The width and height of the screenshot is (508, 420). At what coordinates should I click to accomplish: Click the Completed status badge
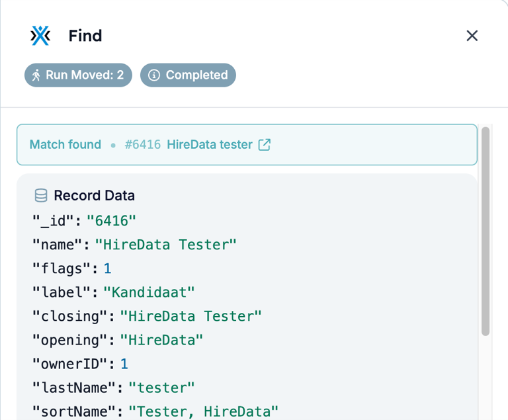[188, 75]
